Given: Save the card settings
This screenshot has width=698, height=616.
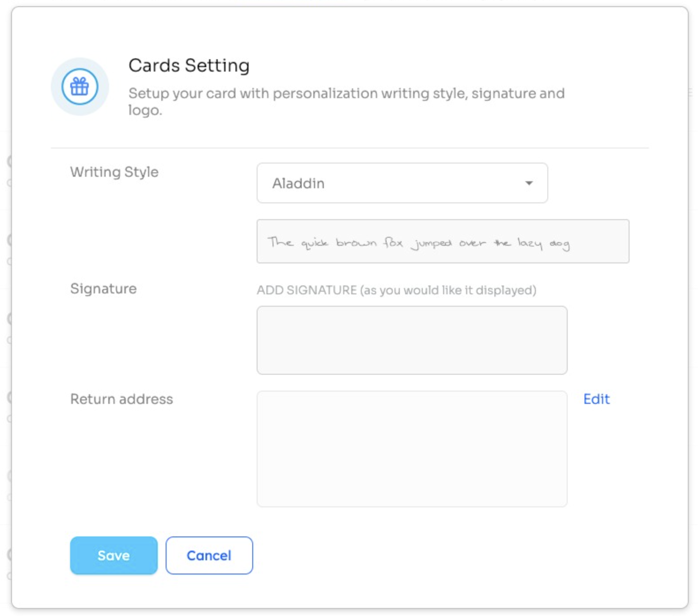Looking at the screenshot, I should click(x=114, y=555).
